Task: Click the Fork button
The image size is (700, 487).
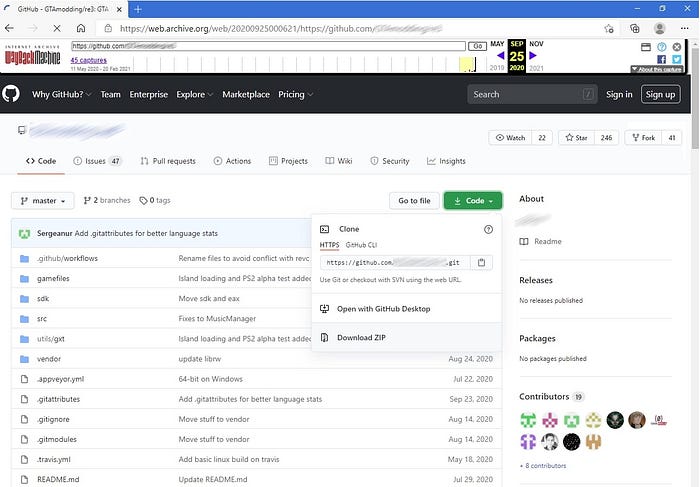Action: 643,138
